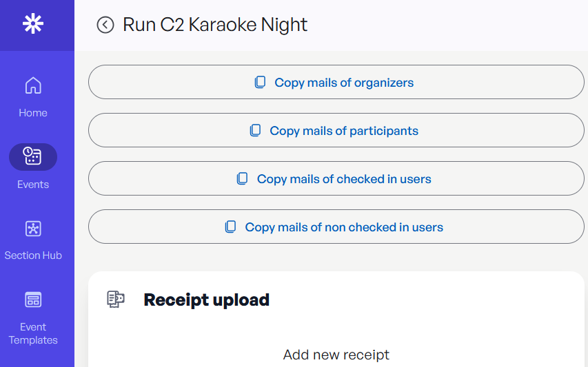This screenshot has width=588, height=367.
Task: Open the Event Templates icon
Action: tap(33, 300)
